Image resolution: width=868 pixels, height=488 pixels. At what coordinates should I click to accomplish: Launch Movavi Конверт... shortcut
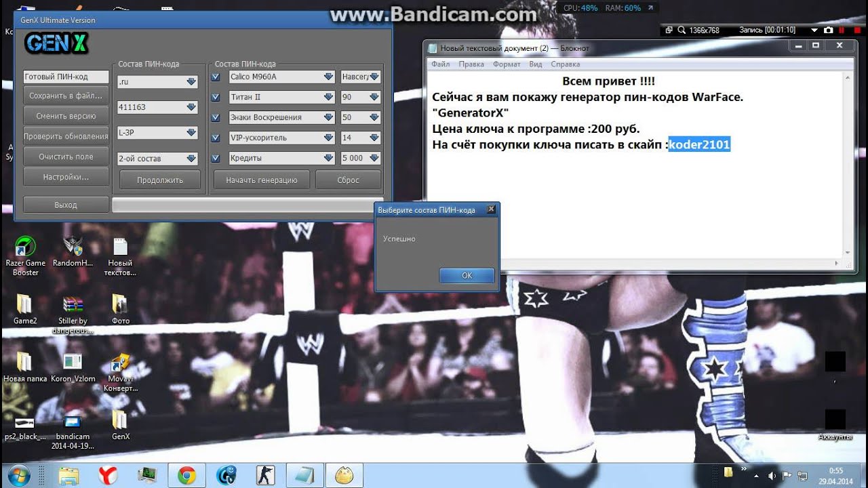[120, 372]
